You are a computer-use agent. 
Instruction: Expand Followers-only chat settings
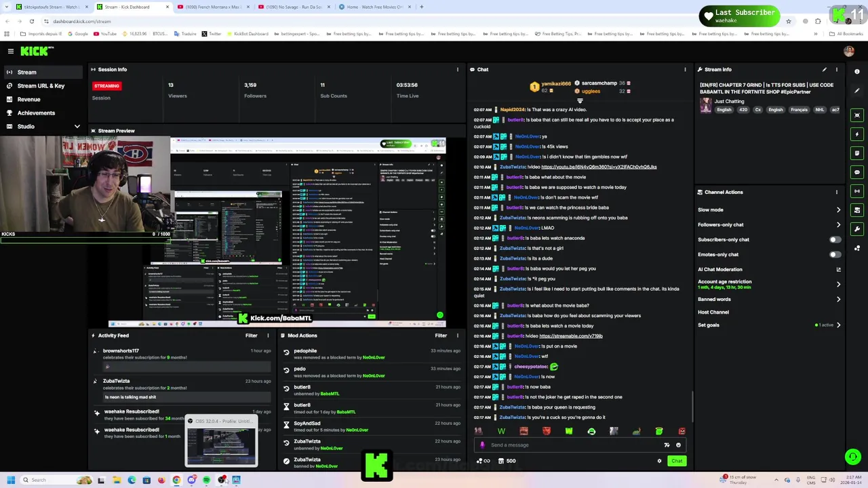pyautogui.click(x=838, y=224)
